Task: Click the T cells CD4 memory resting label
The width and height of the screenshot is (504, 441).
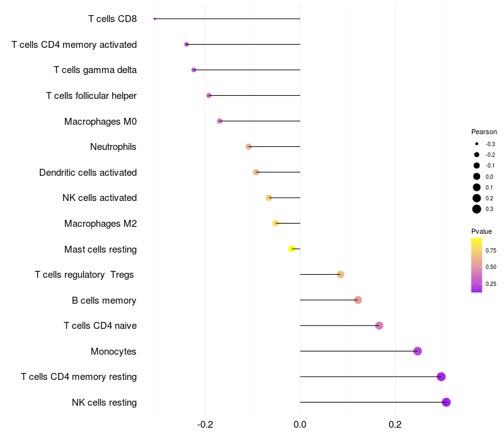Action: 79,377
